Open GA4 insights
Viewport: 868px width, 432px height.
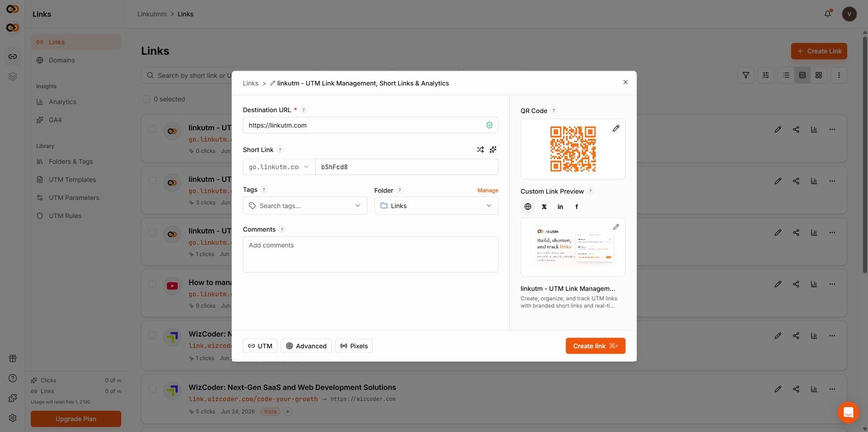(x=76, y=120)
